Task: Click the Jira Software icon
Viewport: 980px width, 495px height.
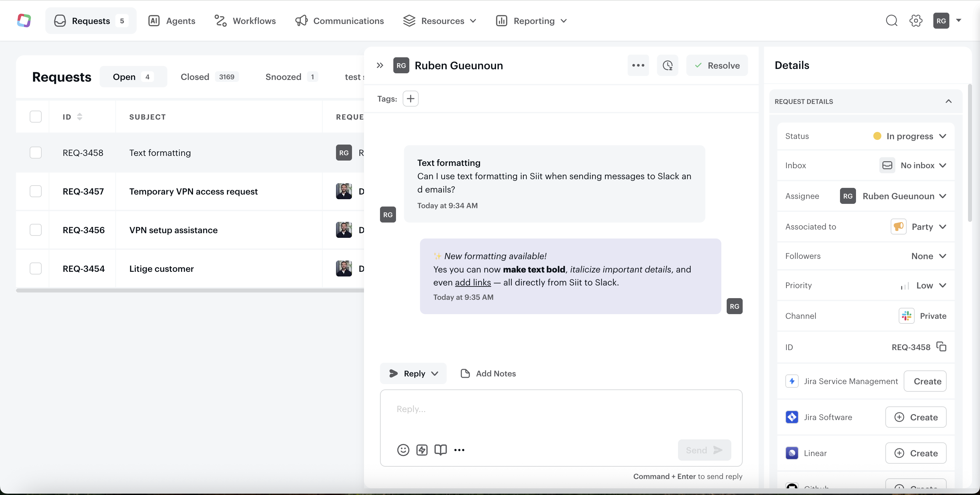Action: pos(792,417)
